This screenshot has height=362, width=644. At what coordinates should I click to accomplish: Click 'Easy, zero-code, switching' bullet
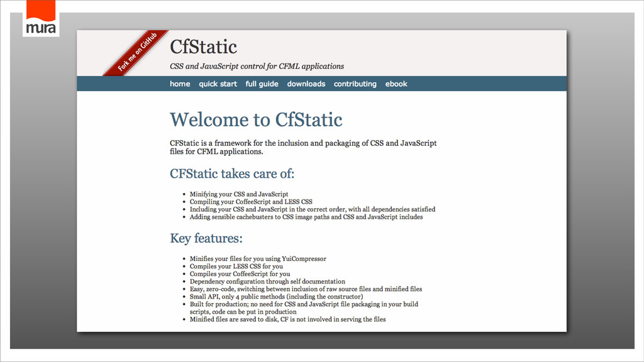tap(306, 289)
